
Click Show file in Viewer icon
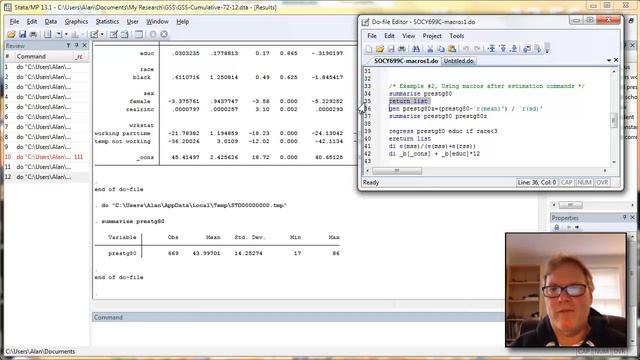527,49
